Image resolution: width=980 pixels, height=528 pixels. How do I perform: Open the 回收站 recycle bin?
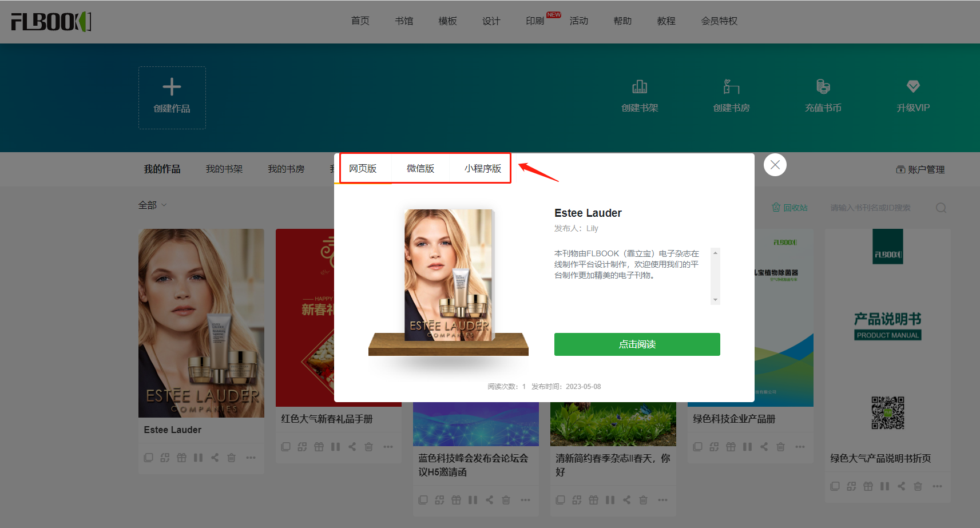pyautogui.click(x=789, y=208)
